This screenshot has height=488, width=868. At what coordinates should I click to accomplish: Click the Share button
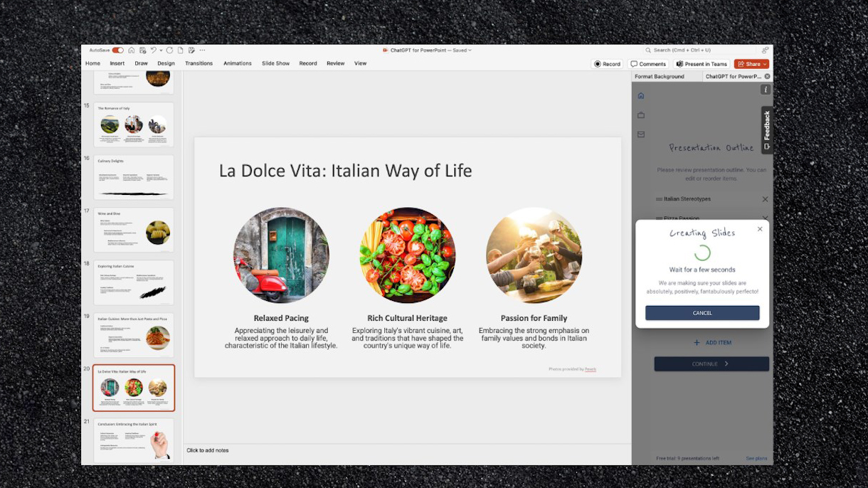pos(751,64)
